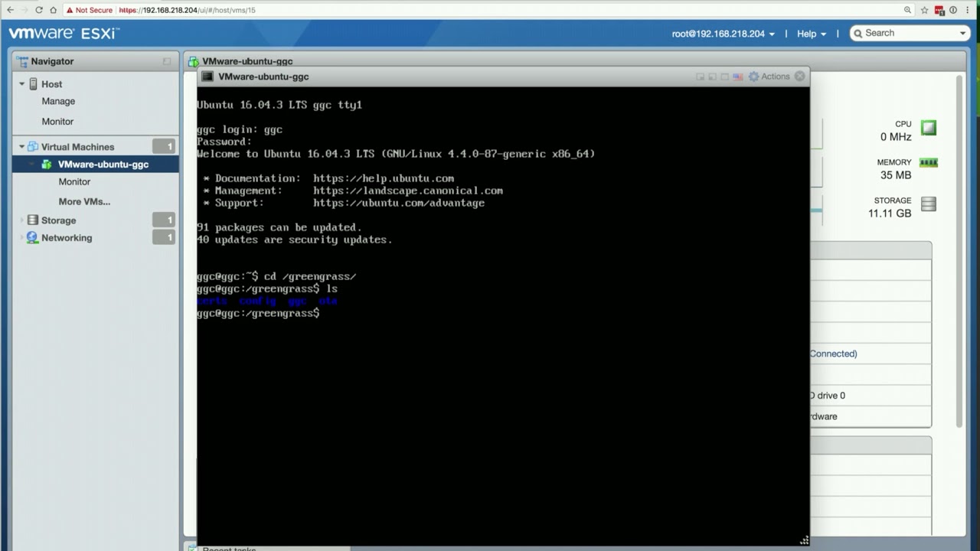Click the VM icon in the main panel header
The height and width of the screenshot is (551, 980).
pyautogui.click(x=194, y=61)
